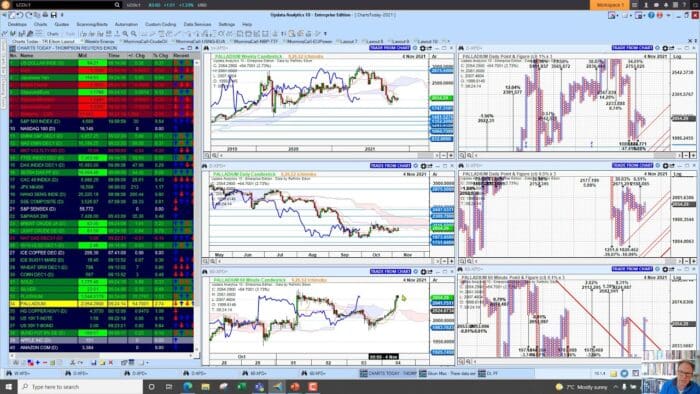Screen dimensions: 700x394
Task: Click the blue plus icon below the watchlist
Action: (x=38, y=363)
